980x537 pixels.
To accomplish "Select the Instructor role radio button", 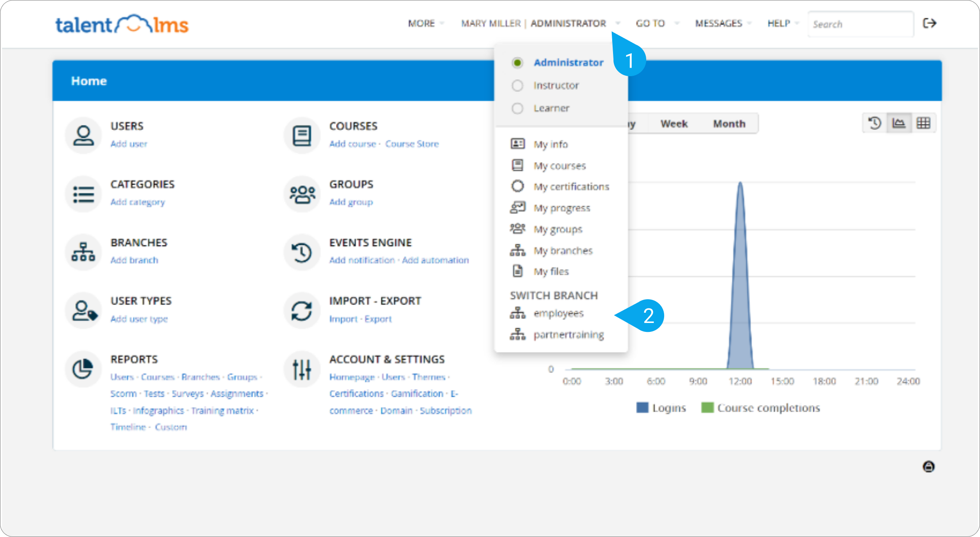I will [x=517, y=86].
